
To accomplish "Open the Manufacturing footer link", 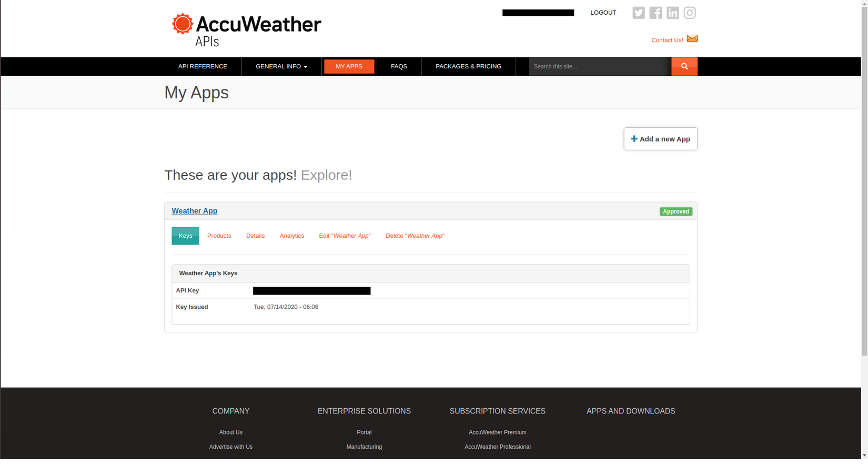I will (364, 447).
